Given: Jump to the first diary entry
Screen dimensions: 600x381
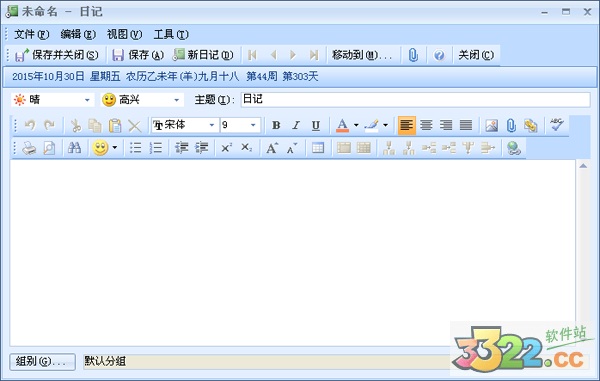Looking at the screenshot, I should point(252,55).
